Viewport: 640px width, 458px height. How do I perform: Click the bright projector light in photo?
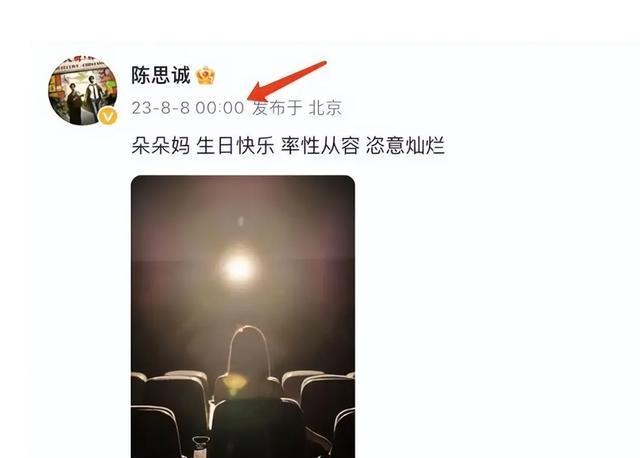(x=239, y=268)
